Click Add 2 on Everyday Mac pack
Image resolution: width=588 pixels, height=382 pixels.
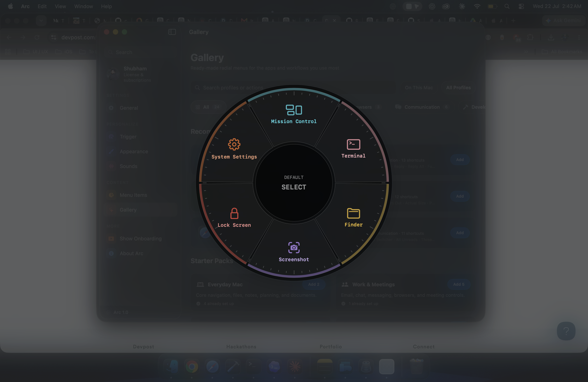click(313, 284)
